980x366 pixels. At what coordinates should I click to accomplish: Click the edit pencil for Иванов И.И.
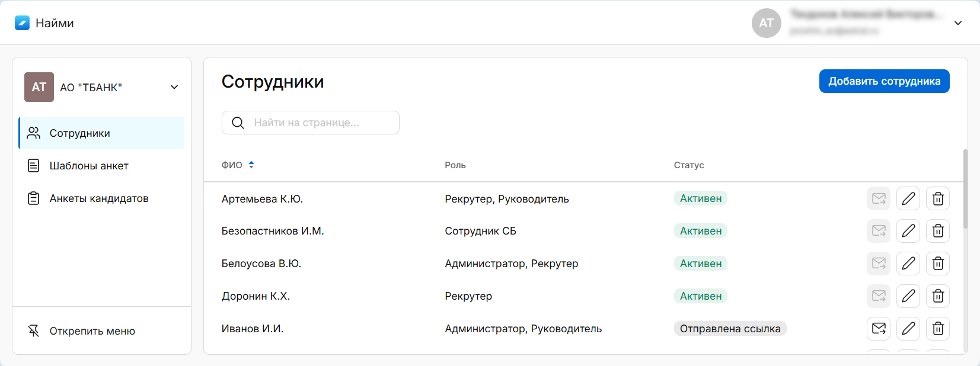click(908, 329)
